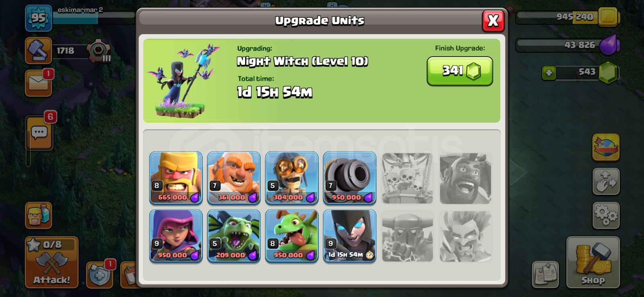
Task: Choose the Bomber unit costing 304 000
Action: pyautogui.click(x=292, y=178)
